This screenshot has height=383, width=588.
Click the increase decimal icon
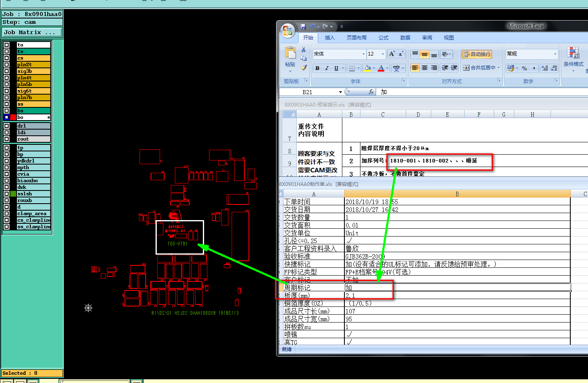pos(545,68)
